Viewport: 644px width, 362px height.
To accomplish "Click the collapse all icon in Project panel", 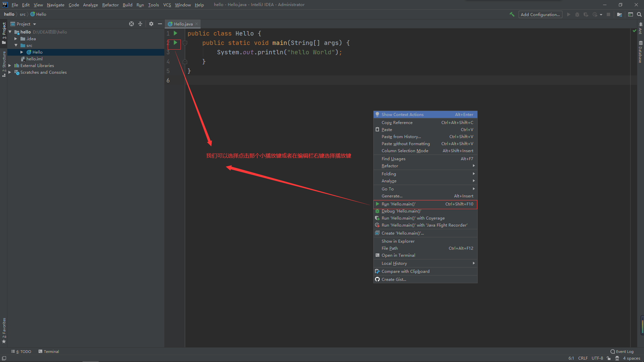I will pos(140,24).
